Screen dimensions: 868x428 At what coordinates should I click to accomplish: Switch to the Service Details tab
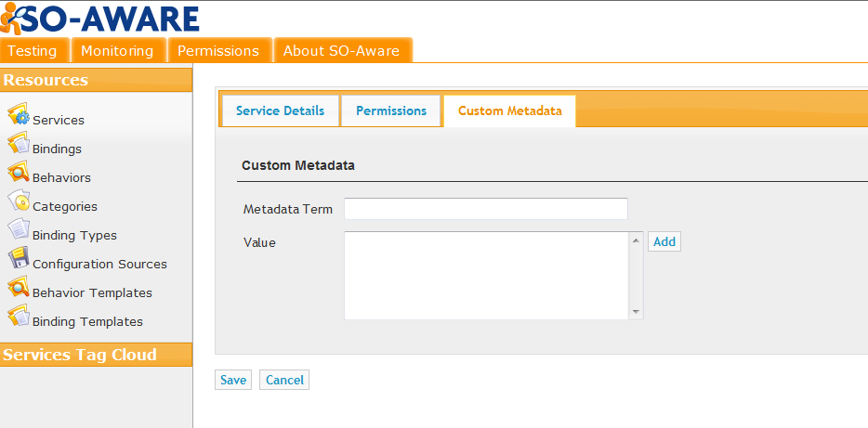(280, 110)
